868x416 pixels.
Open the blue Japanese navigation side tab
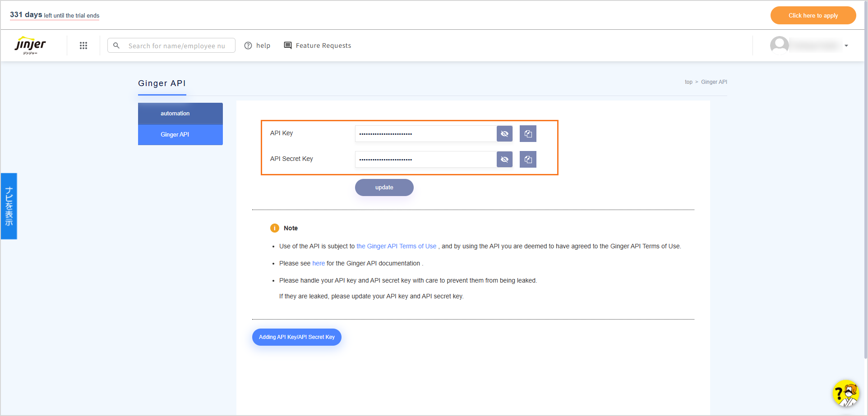(x=9, y=206)
